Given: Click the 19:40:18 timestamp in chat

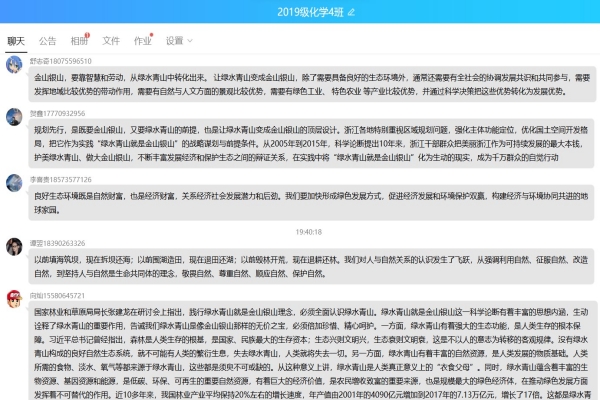Looking at the screenshot, I should coord(308,231).
